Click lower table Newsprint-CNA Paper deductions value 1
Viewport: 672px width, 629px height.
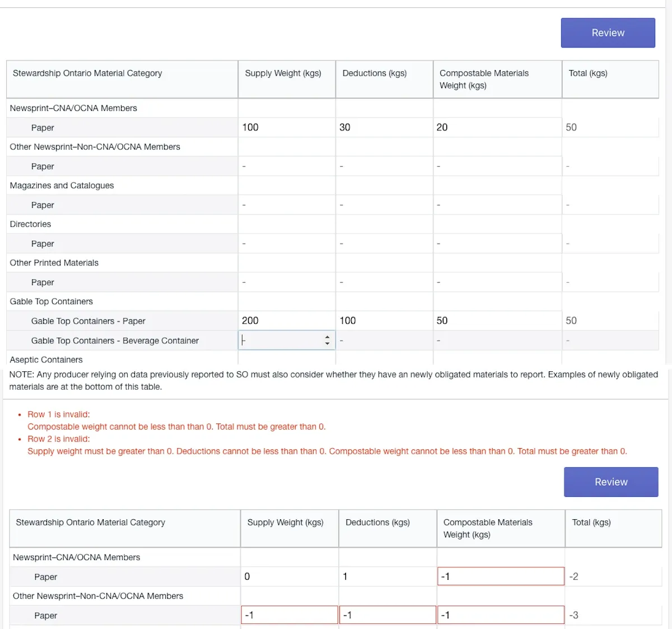click(388, 576)
